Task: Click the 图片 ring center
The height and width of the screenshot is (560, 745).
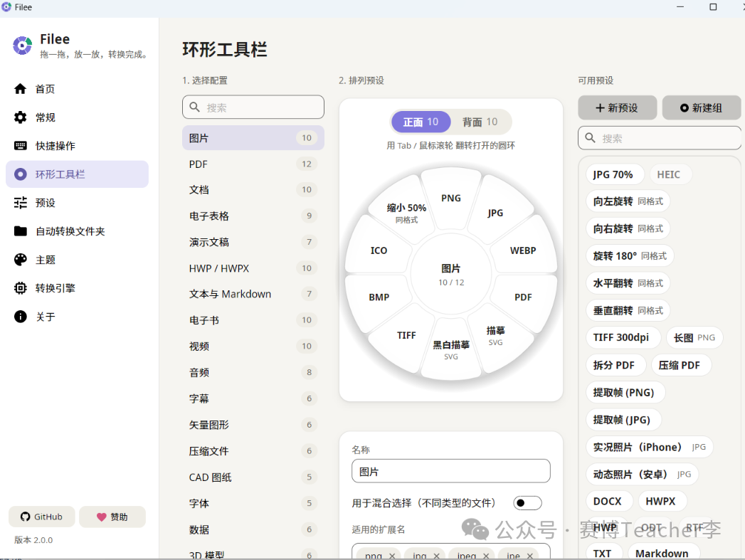Action: pos(451,274)
